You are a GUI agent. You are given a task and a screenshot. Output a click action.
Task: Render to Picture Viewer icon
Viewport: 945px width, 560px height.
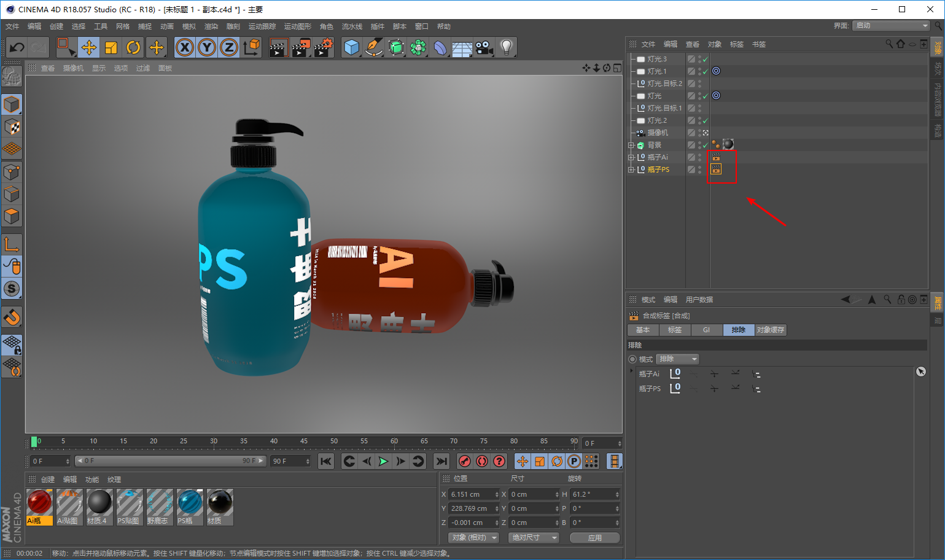[x=300, y=47]
